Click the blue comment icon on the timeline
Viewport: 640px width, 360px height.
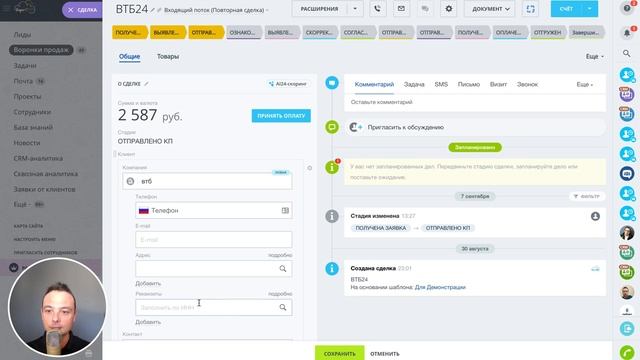point(332,83)
